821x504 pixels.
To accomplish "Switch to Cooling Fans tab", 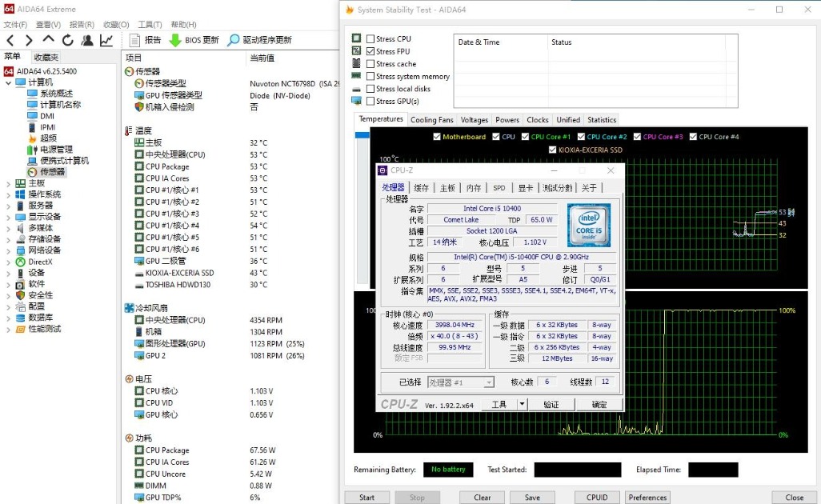I will (x=432, y=120).
